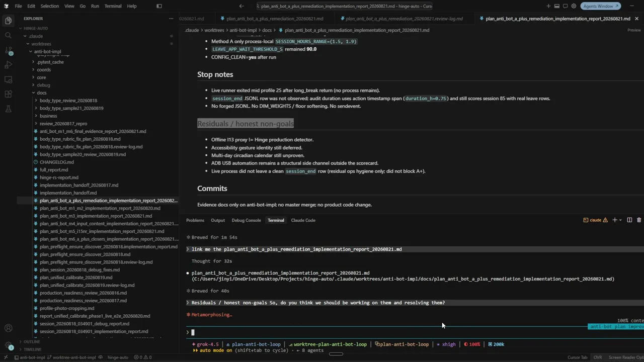The image size is (644, 362).
Task: Open the errors and warnings status indicator
Action: pyautogui.click(x=144, y=357)
